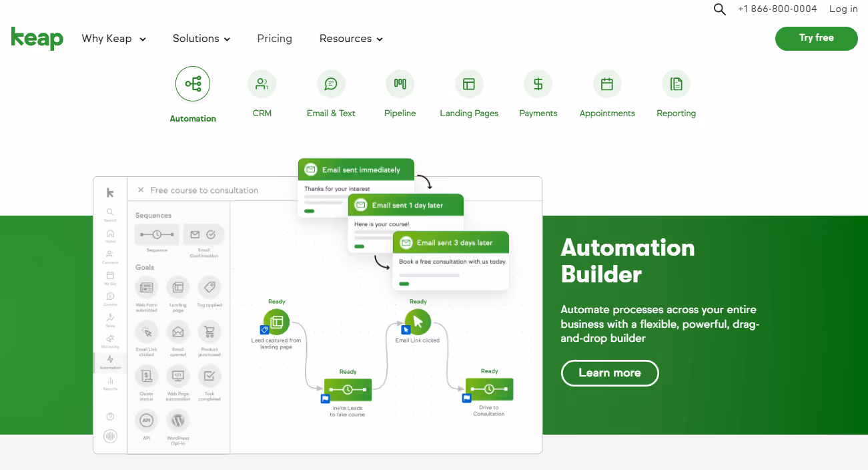Click the Keap logo
Viewport: 868px width, 470px height.
pos(37,38)
